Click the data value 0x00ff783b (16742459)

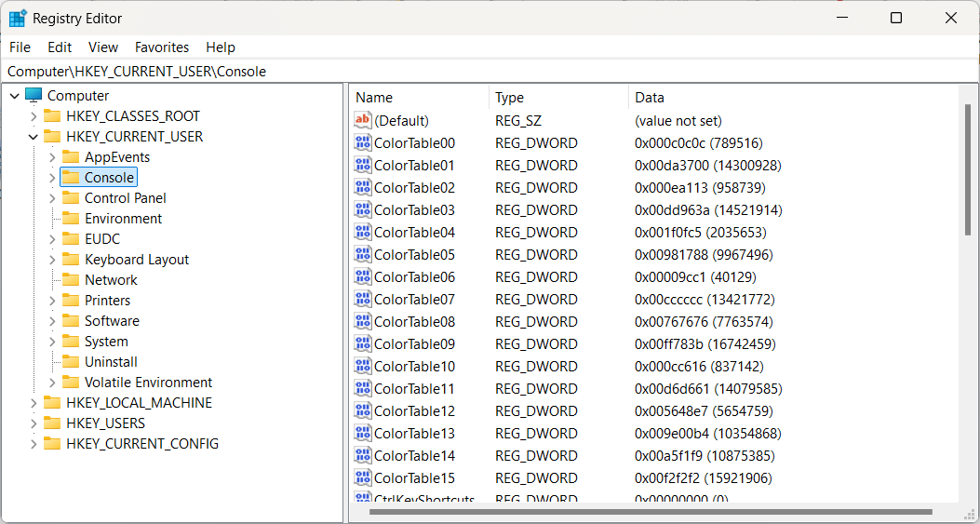coord(705,344)
